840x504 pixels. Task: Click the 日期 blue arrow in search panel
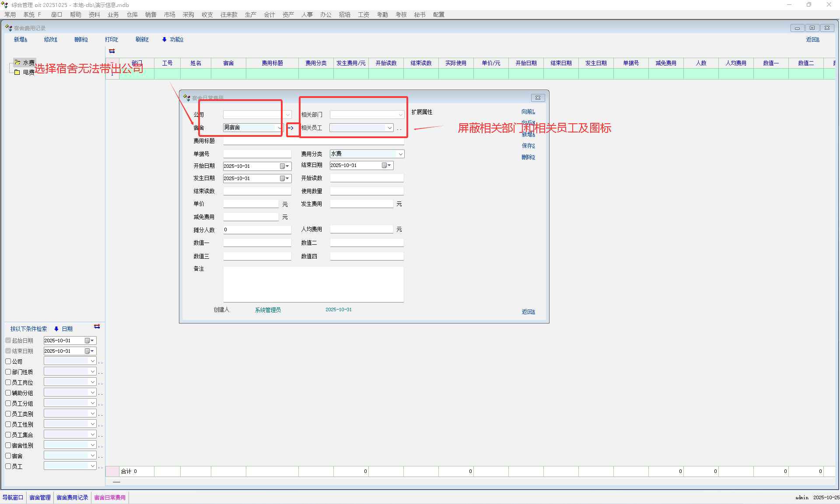(56, 329)
